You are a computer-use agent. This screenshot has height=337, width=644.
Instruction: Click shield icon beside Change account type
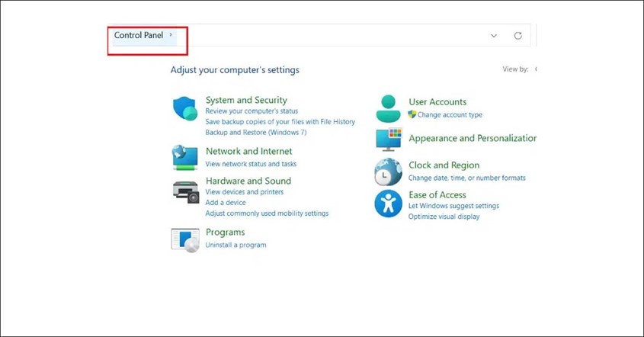click(412, 114)
